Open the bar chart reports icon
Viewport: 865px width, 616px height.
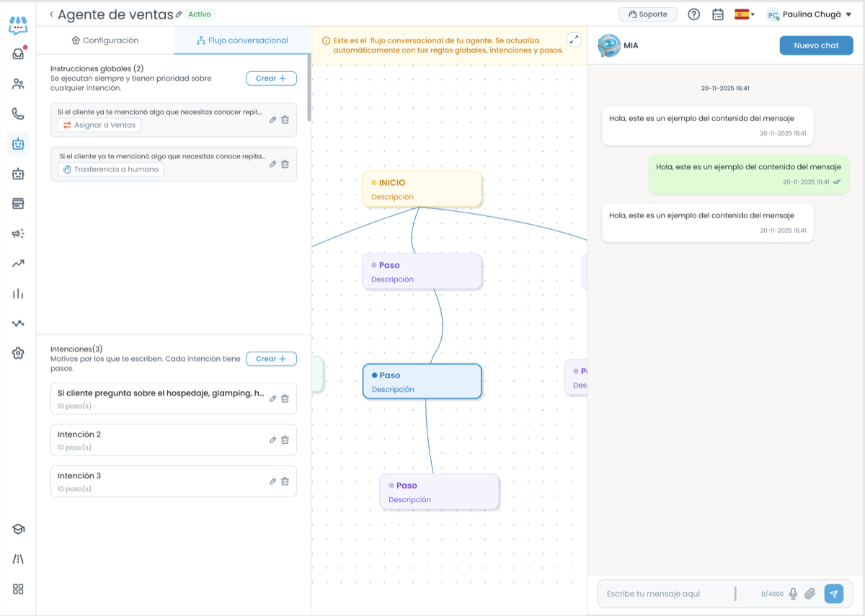point(18,293)
